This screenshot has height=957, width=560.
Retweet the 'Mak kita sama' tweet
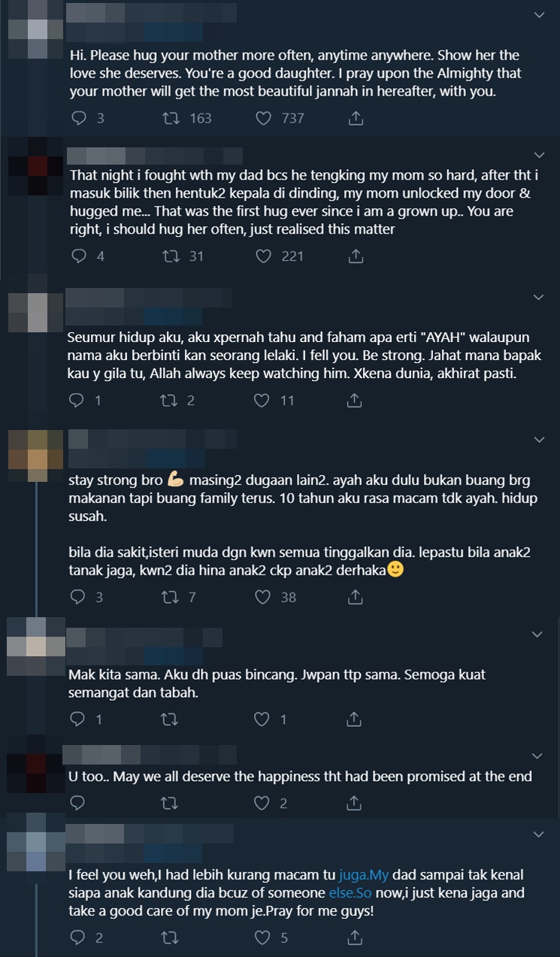click(170, 719)
